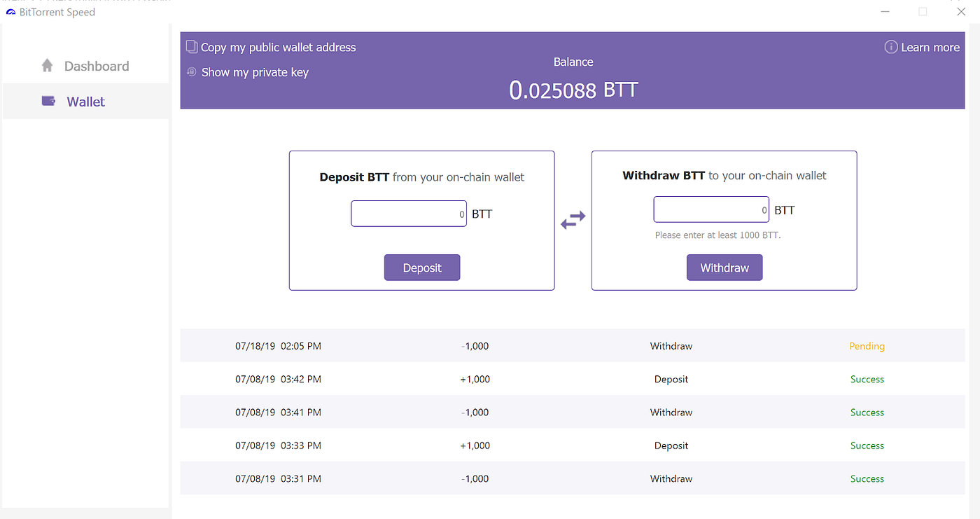Click the deposit BTT amount field

point(409,213)
